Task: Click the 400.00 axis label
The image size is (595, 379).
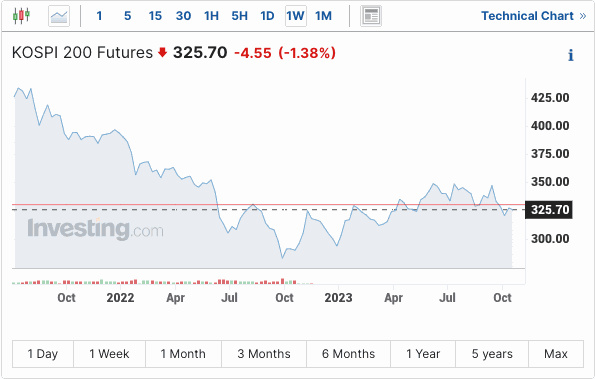Action: [x=550, y=126]
